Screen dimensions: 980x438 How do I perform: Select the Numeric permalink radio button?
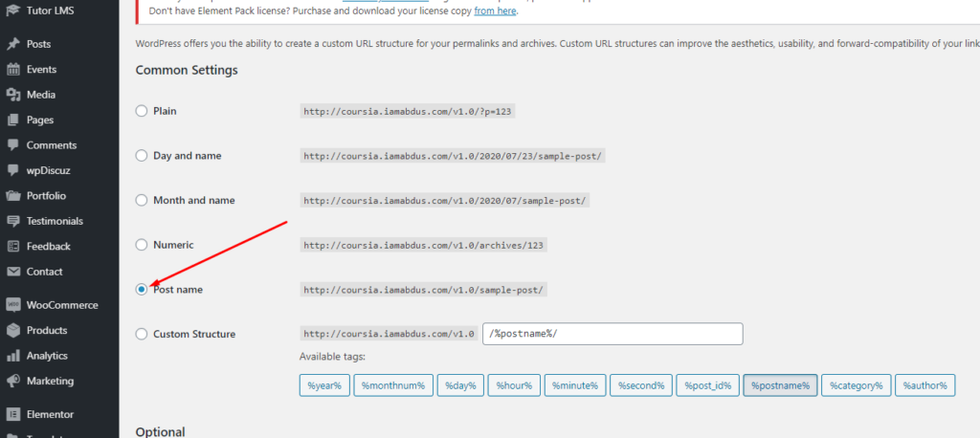point(142,245)
